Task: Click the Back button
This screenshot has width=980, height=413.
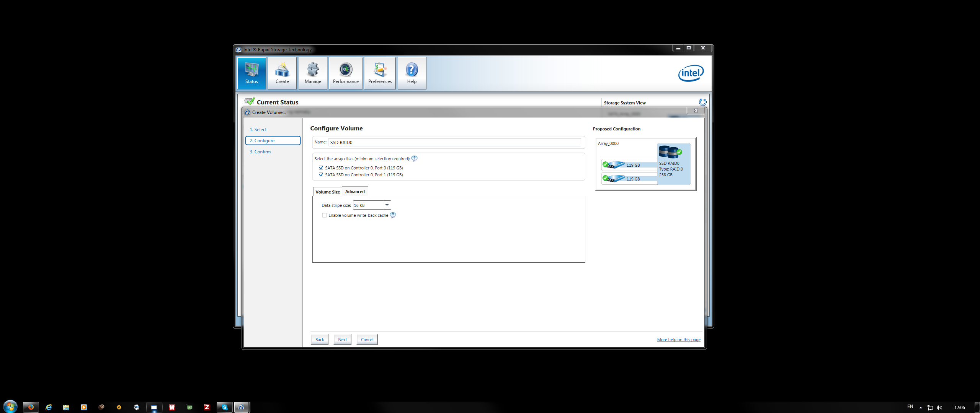Action: (x=320, y=339)
